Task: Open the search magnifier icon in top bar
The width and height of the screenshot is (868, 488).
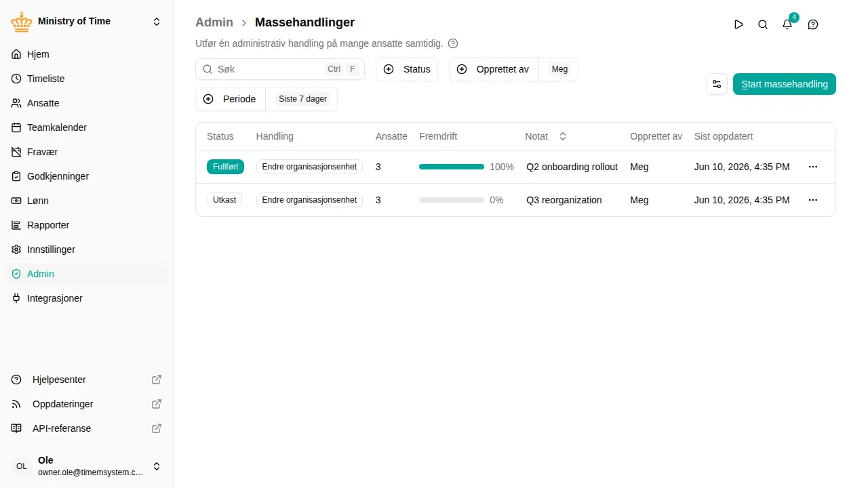Action: point(763,24)
